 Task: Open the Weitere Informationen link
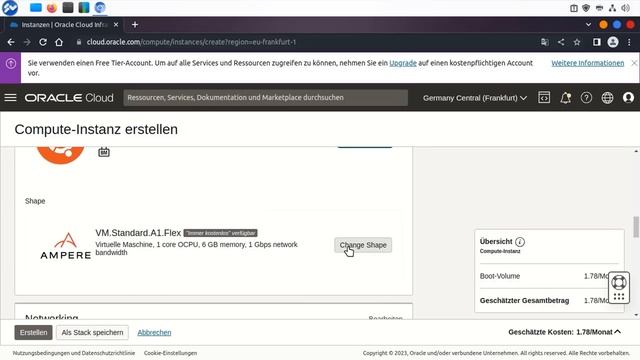coord(588,63)
